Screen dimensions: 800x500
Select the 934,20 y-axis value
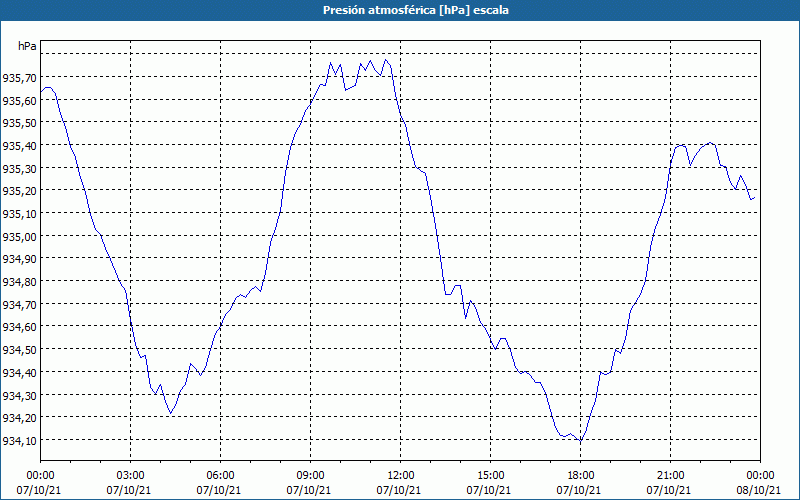[20, 417]
